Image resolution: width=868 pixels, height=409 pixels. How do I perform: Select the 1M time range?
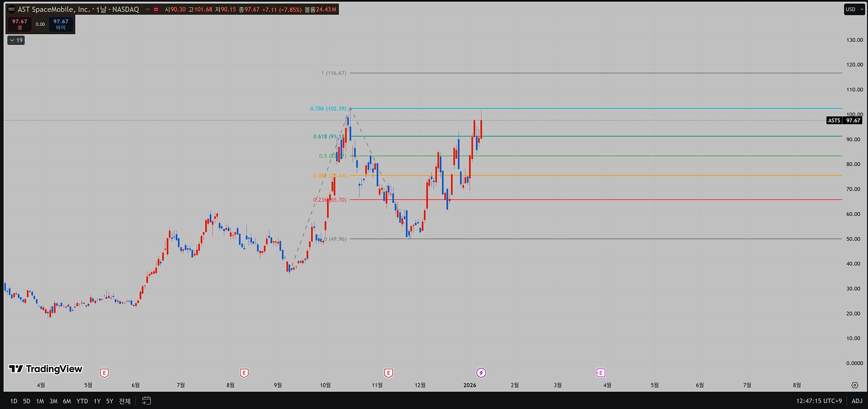40,401
